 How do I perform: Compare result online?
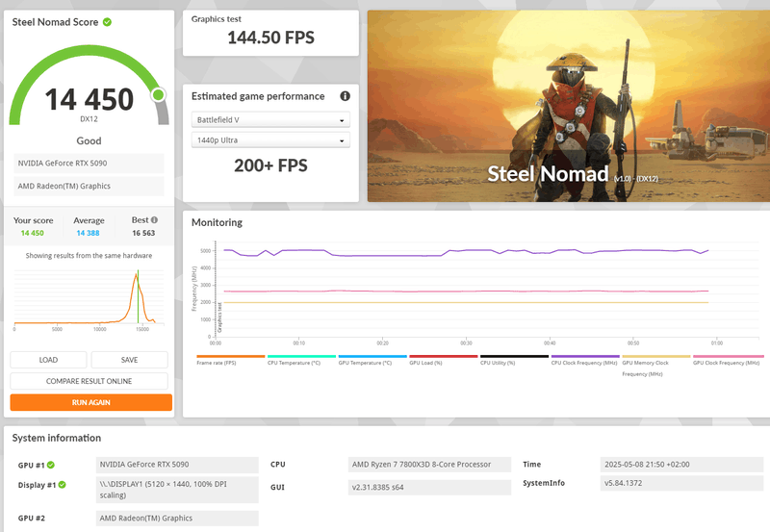click(x=89, y=381)
